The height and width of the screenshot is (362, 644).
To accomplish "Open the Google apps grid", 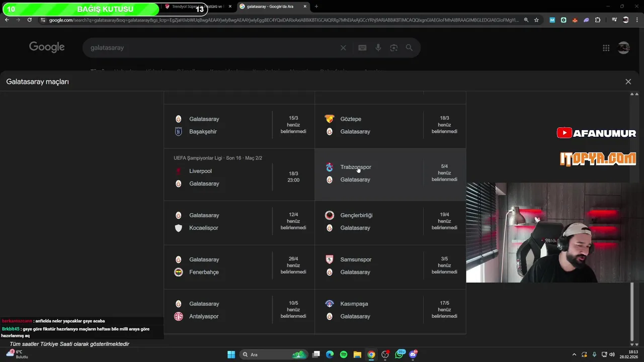I will 606,48.
